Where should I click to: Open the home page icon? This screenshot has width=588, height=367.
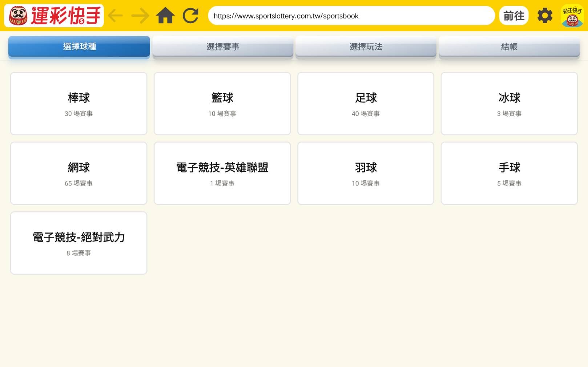165,16
